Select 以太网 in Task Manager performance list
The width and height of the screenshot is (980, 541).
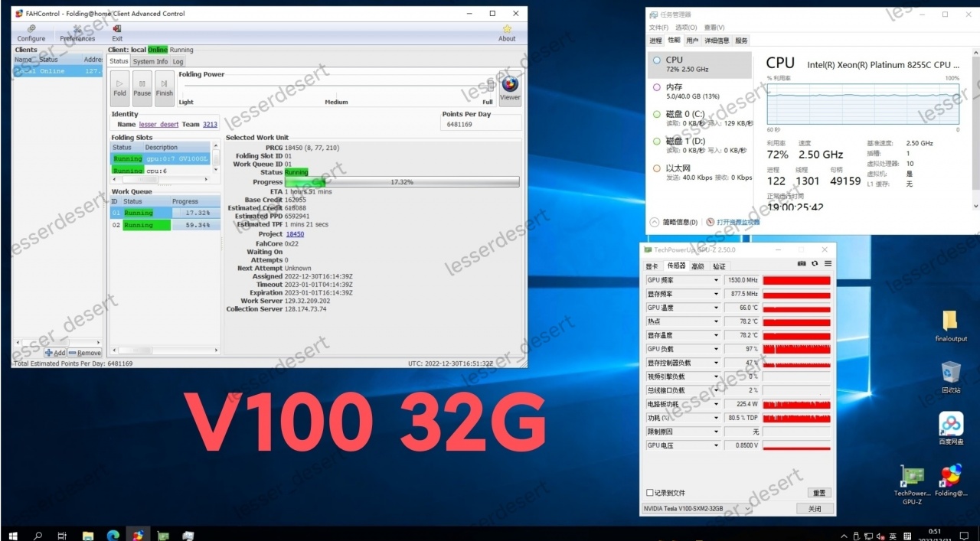[x=699, y=173]
